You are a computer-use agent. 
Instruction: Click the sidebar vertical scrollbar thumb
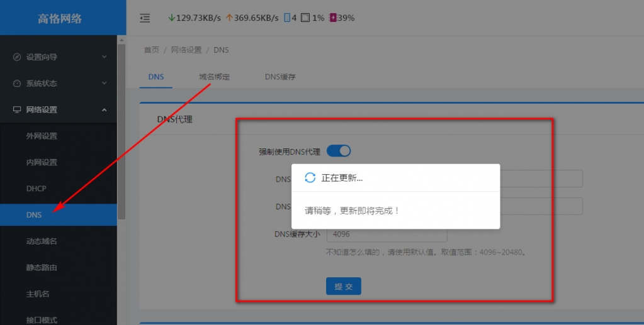click(x=121, y=131)
